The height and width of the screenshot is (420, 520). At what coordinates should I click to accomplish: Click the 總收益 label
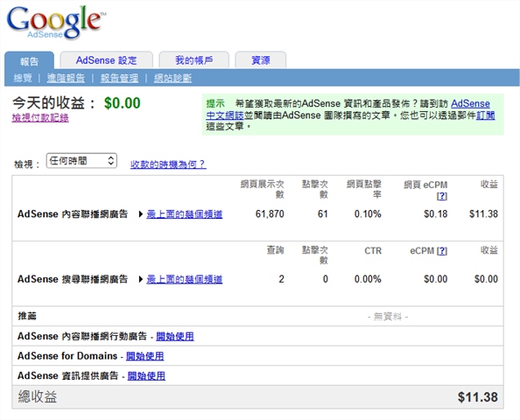38,396
